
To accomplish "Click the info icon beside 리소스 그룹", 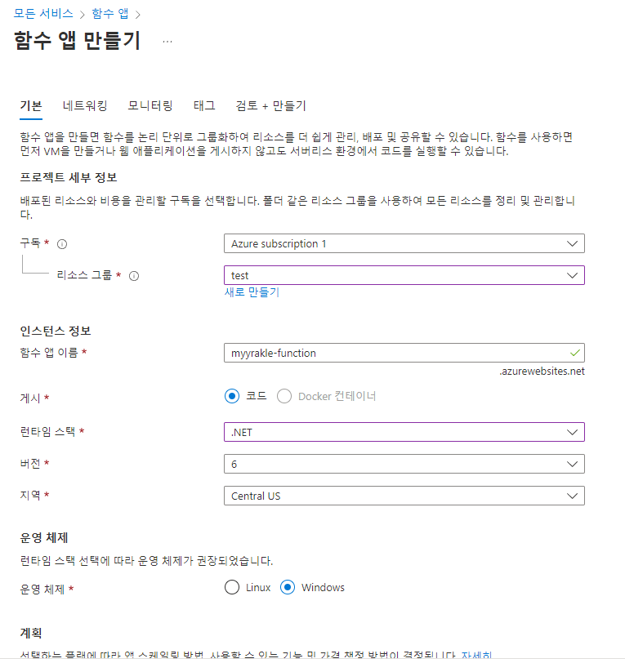I will tap(134, 276).
